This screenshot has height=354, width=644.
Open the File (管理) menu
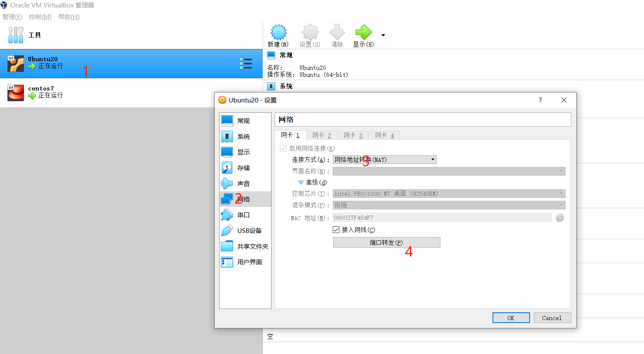12,17
